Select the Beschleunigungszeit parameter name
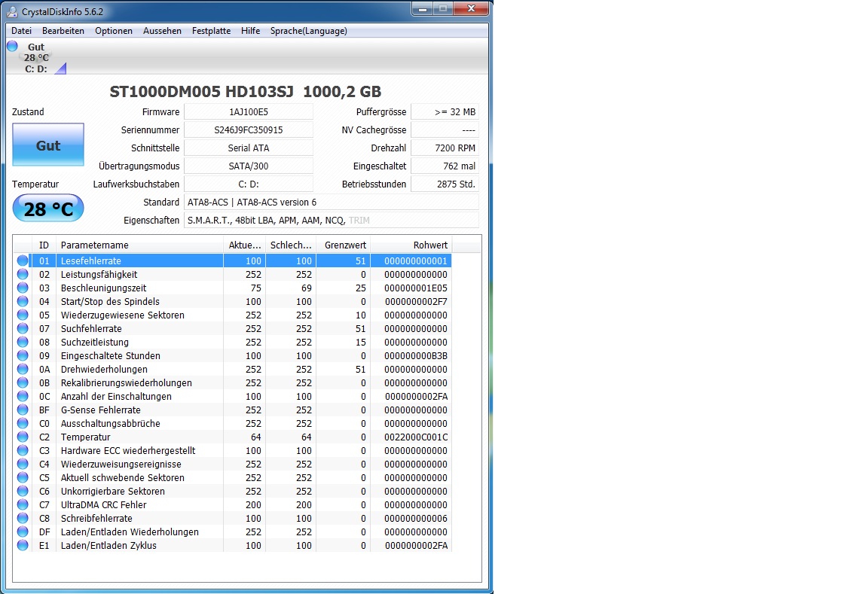The width and height of the screenshot is (868, 594). click(103, 288)
